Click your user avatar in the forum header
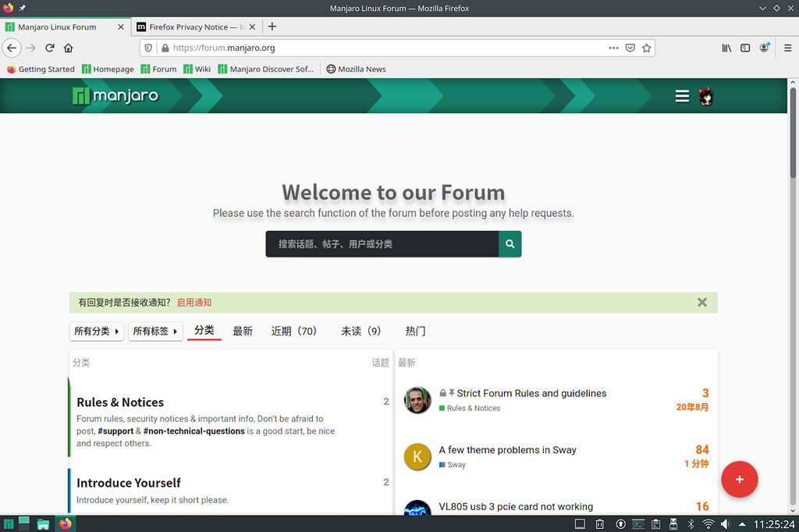Image resolution: width=799 pixels, height=532 pixels. (x=706, y=96)
